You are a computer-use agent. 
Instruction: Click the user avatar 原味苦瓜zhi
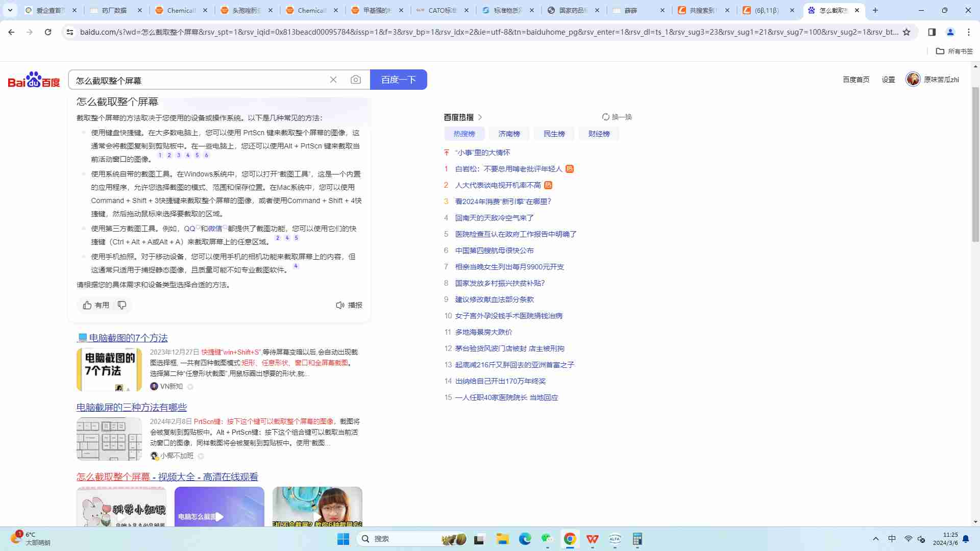(913, 79)
